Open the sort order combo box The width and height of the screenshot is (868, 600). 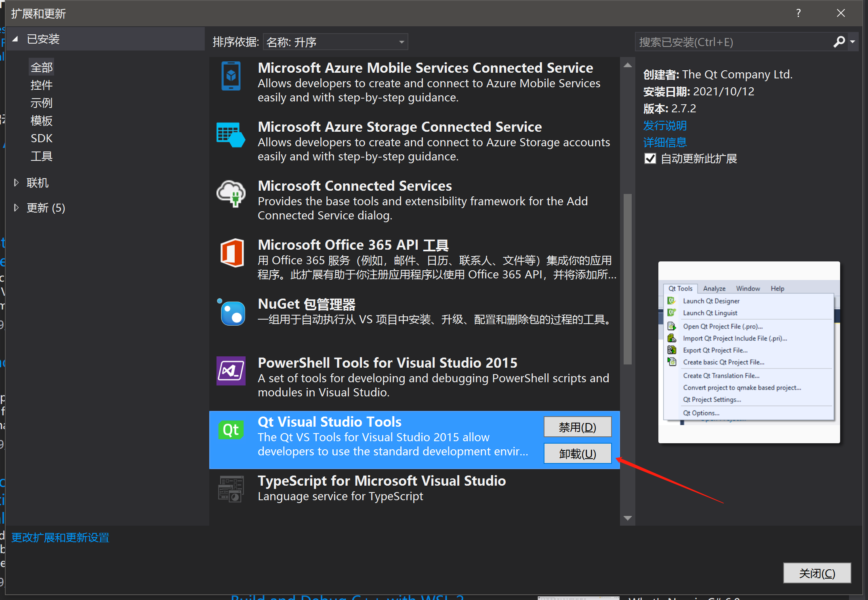[335, 42]
